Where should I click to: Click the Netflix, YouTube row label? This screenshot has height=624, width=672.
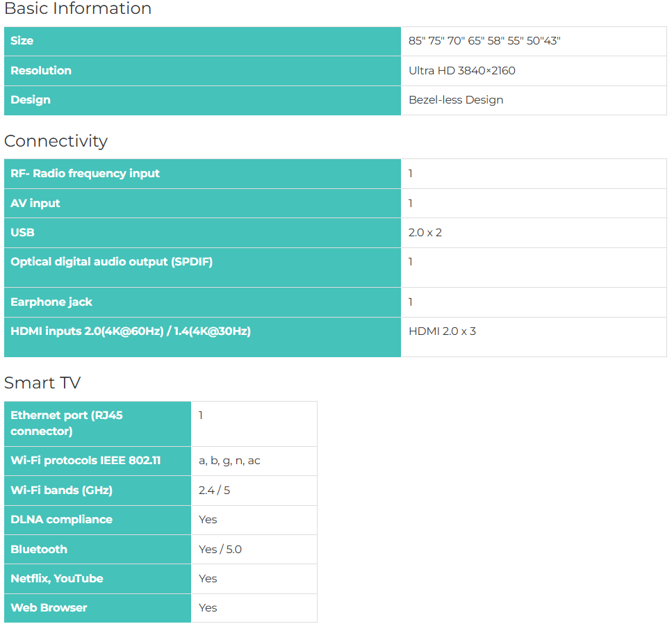[57, 579]
